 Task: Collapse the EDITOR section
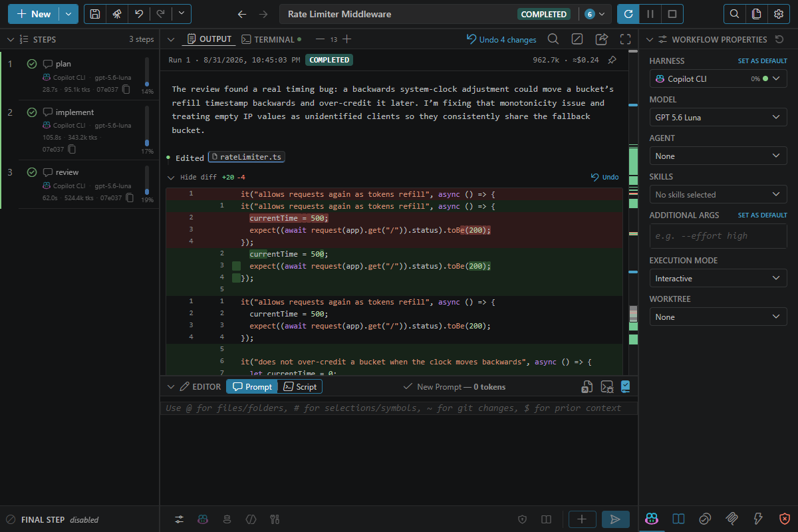tap(171, 386)
